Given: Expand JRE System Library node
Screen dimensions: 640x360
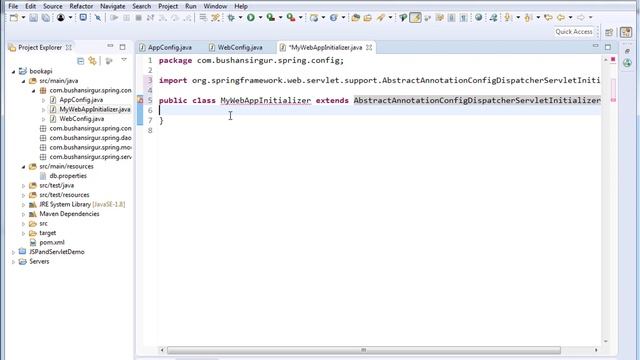Looking at the screenshot, I should [23, 204].
